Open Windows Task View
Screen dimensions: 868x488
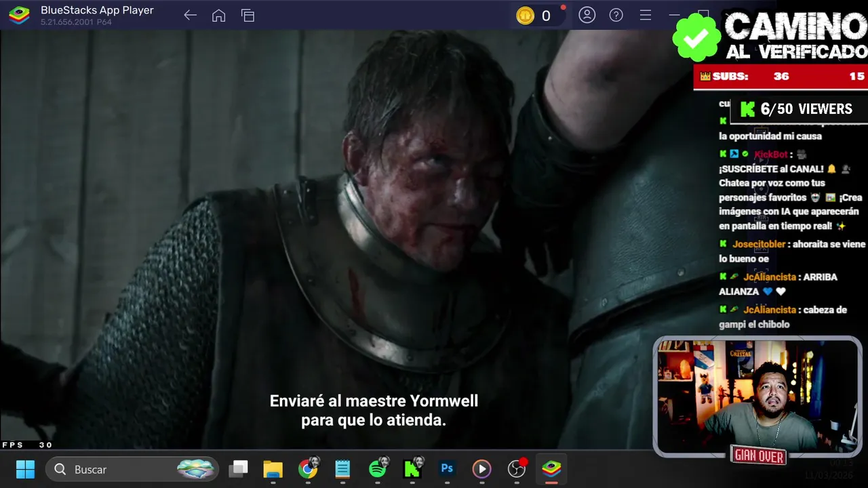pyautogui.click(x=238, y=469)
